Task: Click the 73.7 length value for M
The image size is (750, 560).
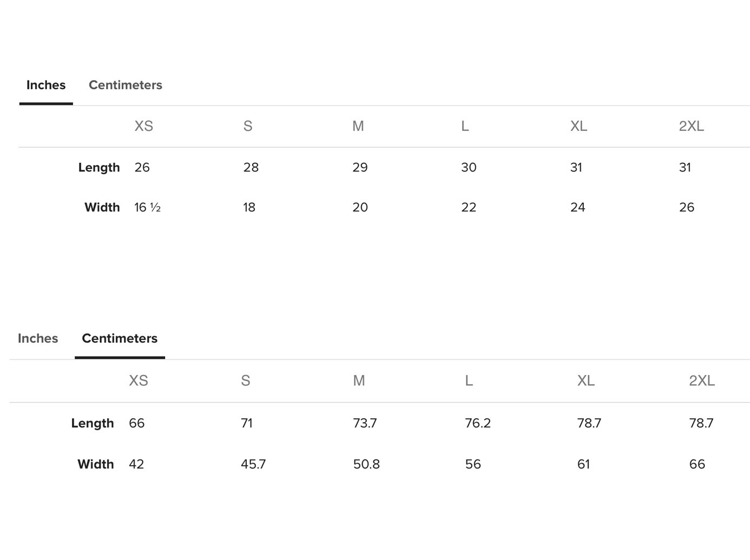Action: click(365, 423)
